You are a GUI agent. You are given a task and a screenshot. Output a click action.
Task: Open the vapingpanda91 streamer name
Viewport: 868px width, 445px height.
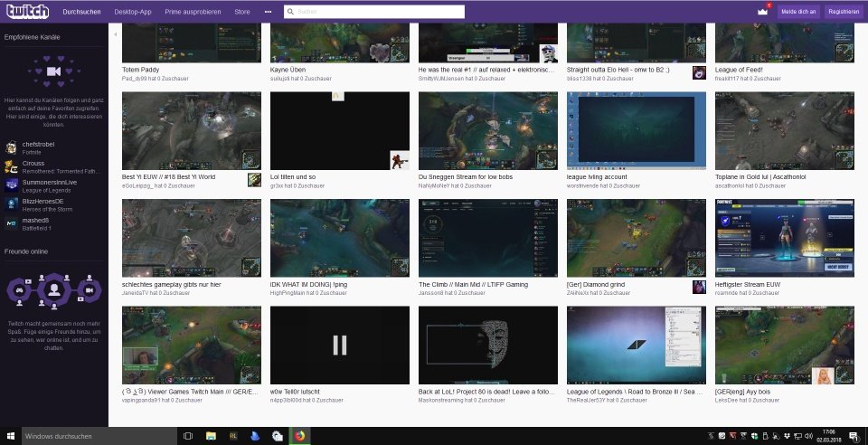(x=143, y=400)
